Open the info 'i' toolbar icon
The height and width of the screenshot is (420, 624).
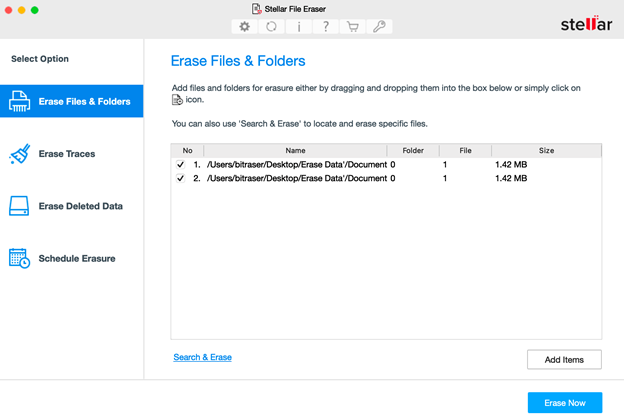click(298, 27)
